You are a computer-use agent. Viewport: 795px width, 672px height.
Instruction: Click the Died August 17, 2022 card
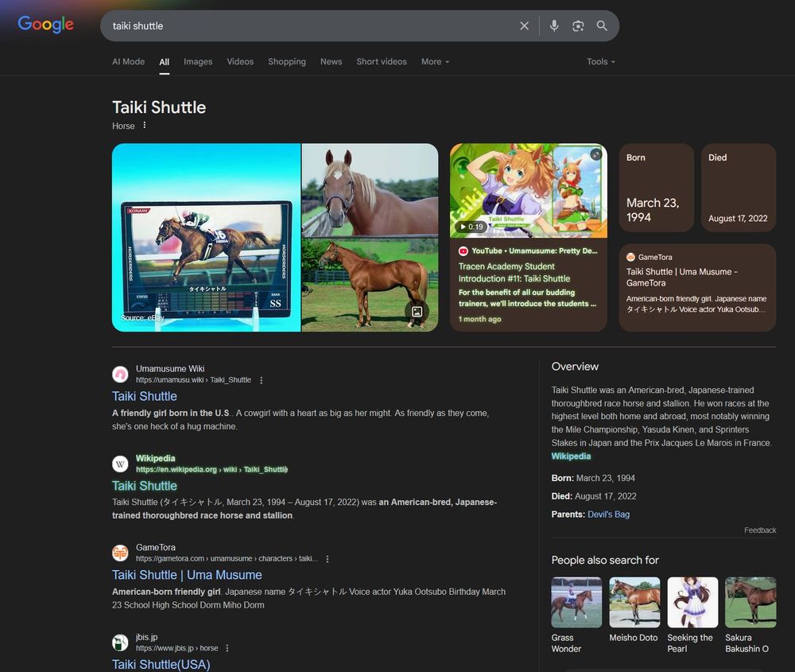pyautogui.click(x=739, y=188)
